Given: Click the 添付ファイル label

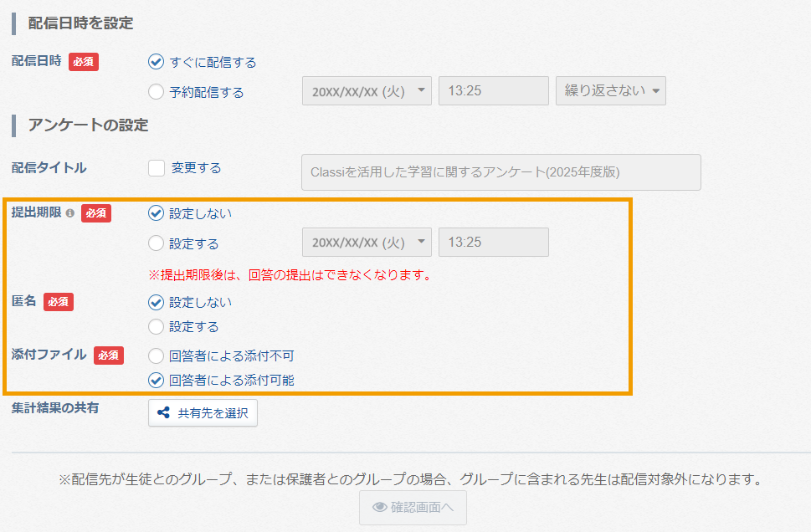Looking at the screenshot, I should tap(49, 354).
